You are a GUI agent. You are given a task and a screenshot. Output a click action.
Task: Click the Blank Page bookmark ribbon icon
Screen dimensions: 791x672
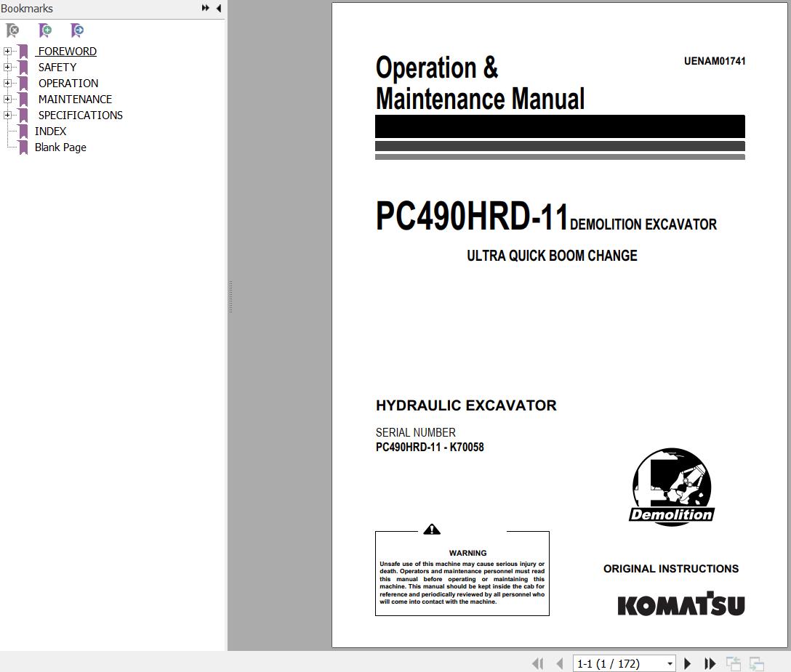tap(23, 147)
